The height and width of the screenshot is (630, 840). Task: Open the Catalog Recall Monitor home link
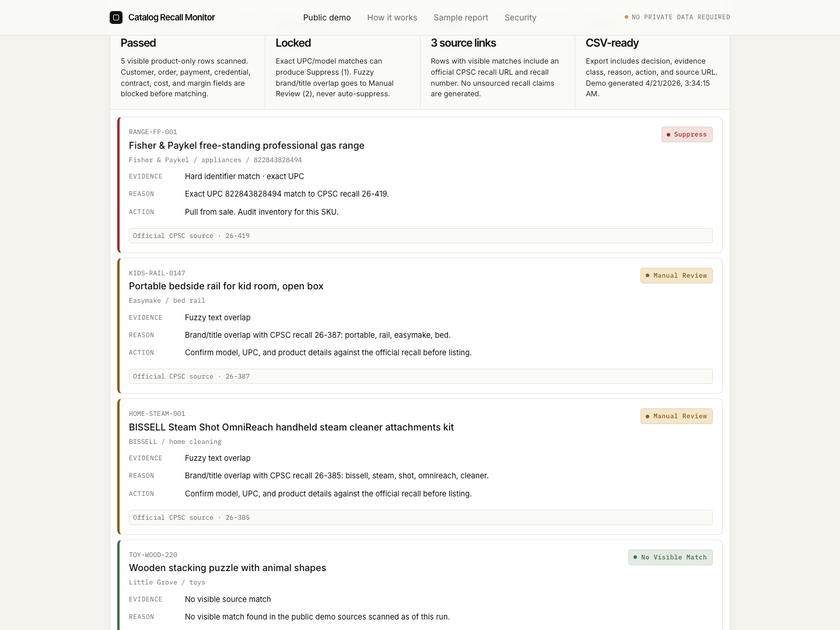coord(162,17)
